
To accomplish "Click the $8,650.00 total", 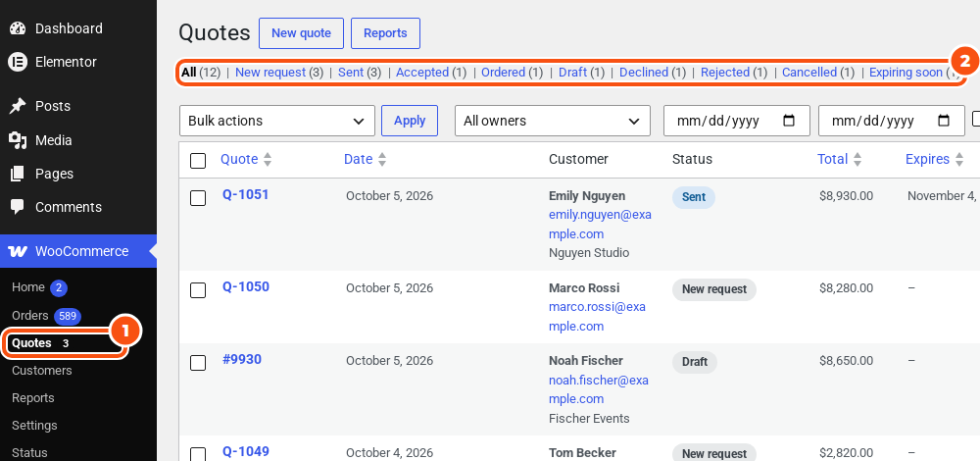I will point(847,361).
